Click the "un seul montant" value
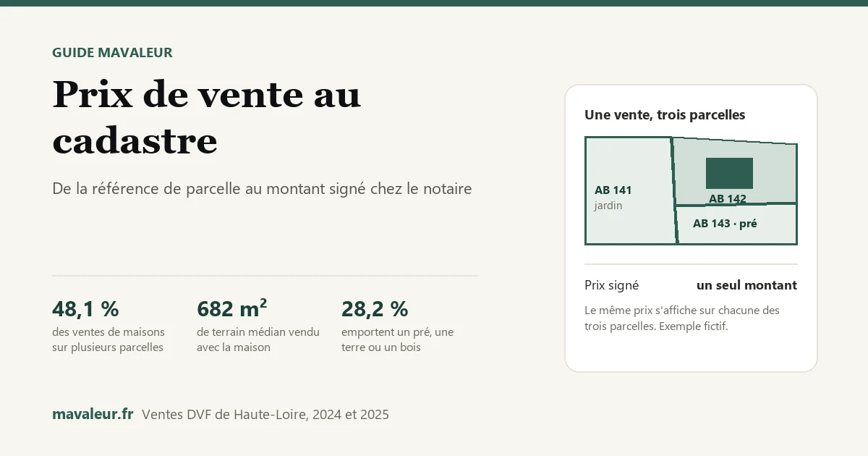This screenshot has width=868, height=456. pos(746,285)
